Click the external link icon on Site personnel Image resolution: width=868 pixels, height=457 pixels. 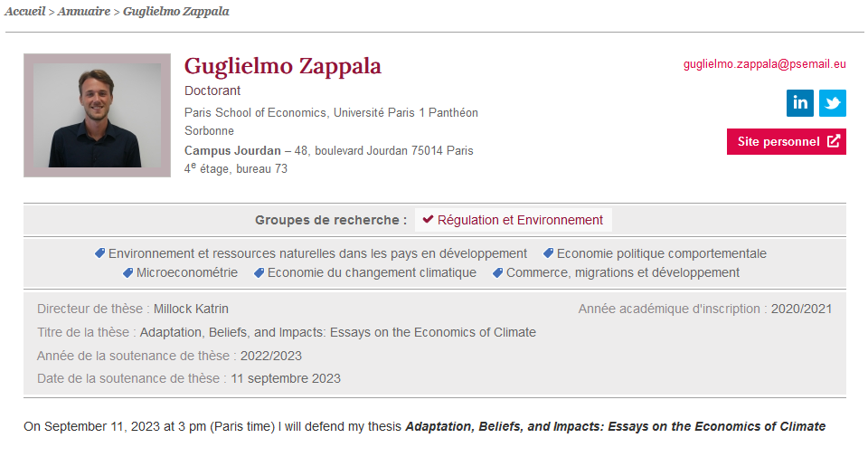tap(834, 140)
